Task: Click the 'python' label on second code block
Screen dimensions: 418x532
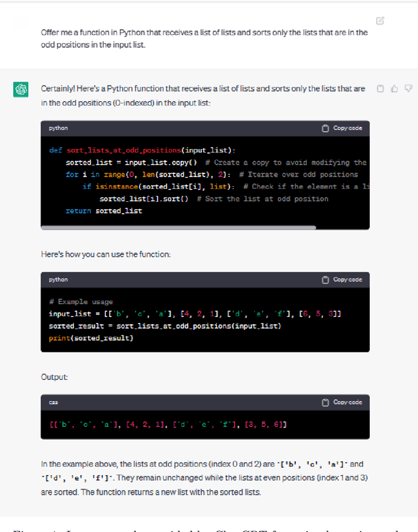Action: click(58, 280)
